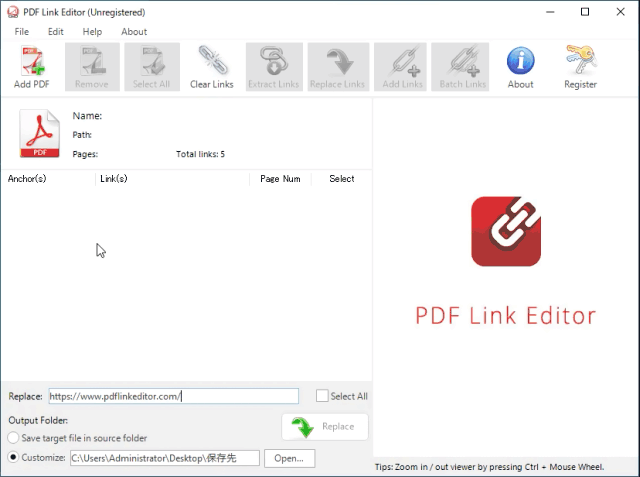Open the Edit menu
Screen dimensions: 640x477
56,32
